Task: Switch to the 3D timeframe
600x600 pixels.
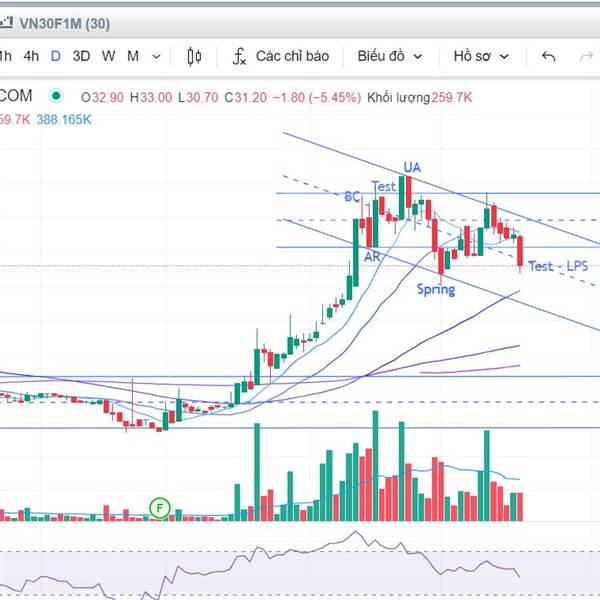Action: tap(81, 56)
